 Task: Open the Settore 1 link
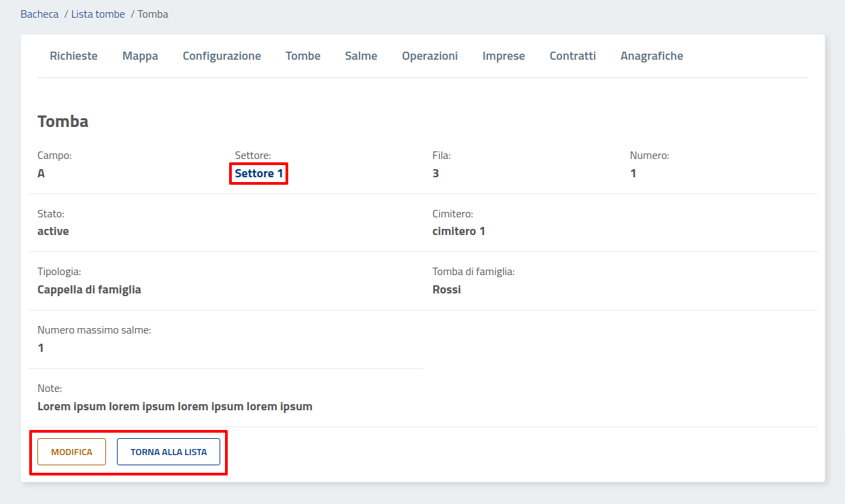pyautogui.click(x=259, y=173)
